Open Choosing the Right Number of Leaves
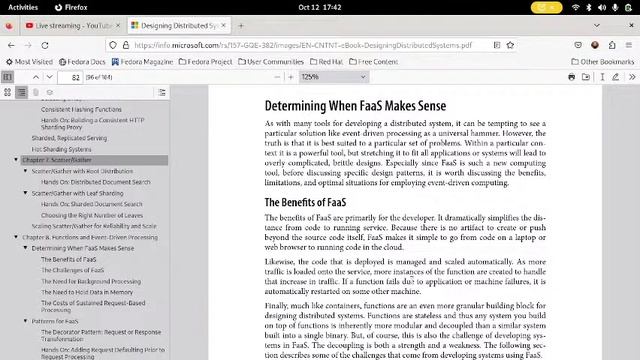Screen dimensions: 640x360 point(92,215)
